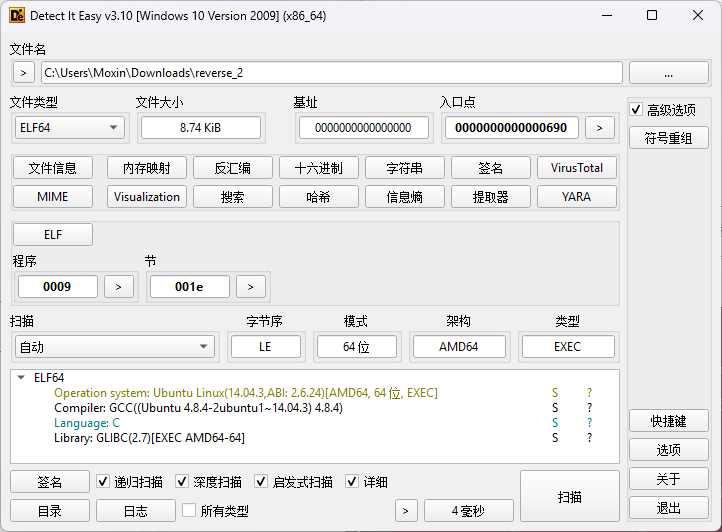The image size is (722, 532).
Task: Click the arrow button left of scan time
Action: 405,511
